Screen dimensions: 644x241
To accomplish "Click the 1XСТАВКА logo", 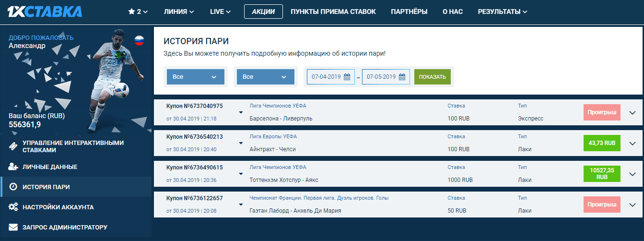I will pyautogui.click(x=45, y=12).
